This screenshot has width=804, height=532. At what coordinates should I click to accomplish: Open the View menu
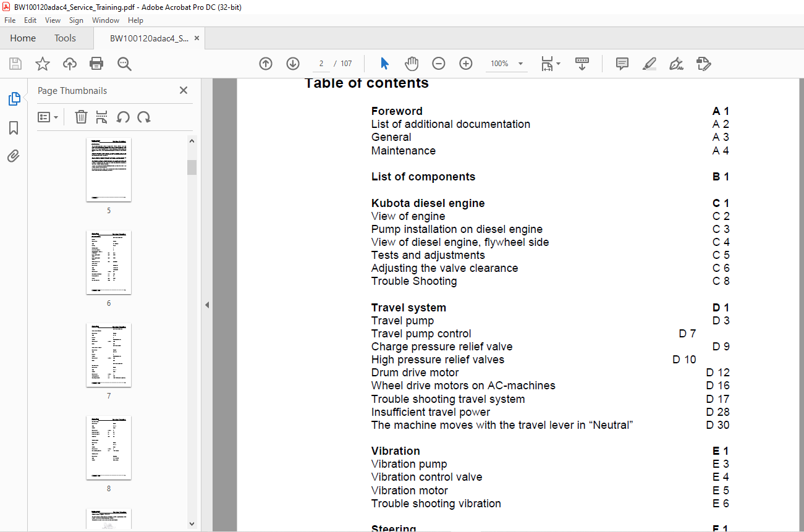[x=53, y=20]
